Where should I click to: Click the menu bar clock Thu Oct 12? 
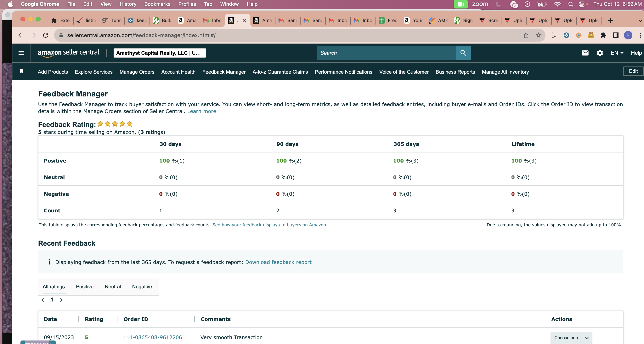[x=617, y=4]
